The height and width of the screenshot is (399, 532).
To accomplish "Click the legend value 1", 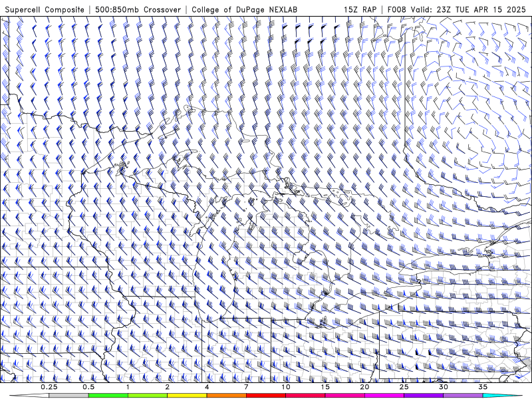I will pos(128,387).
